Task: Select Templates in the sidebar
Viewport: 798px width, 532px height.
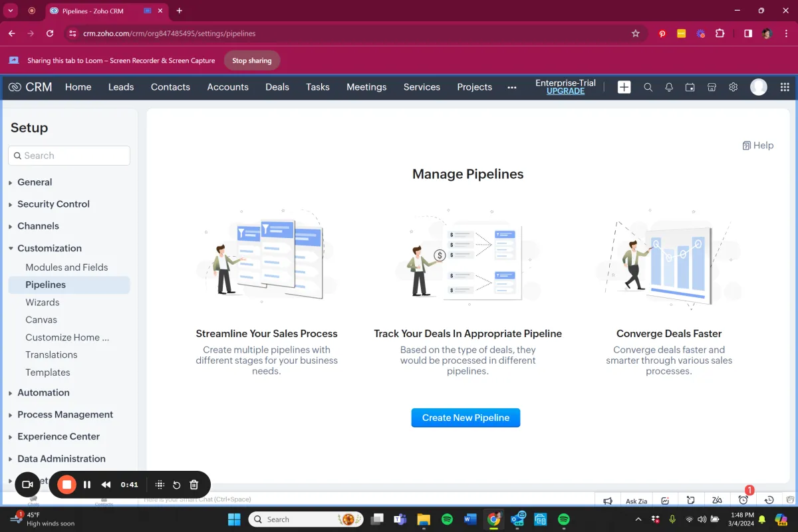Action: 48,372
